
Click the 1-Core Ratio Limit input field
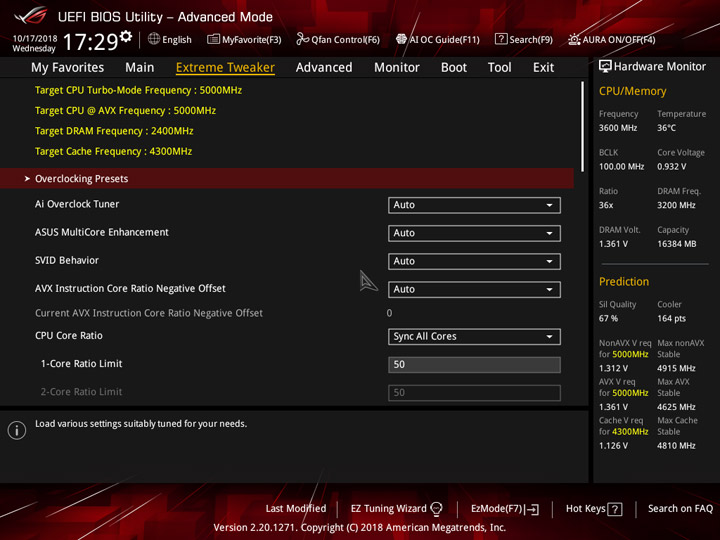tap(474, 365)
